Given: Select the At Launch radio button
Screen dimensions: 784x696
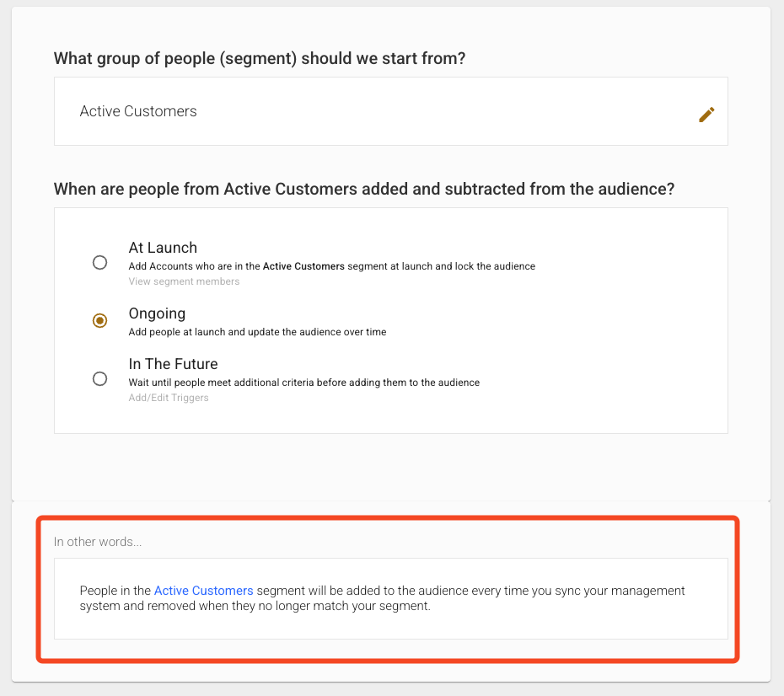Looking at the screenshot, I should click(x=99, y=262).
